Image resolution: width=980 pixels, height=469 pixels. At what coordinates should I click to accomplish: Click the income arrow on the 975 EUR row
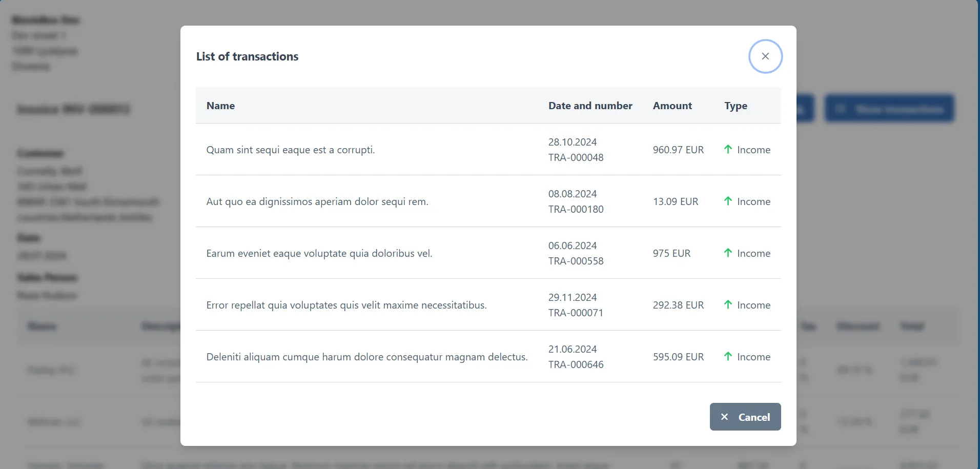728,253
